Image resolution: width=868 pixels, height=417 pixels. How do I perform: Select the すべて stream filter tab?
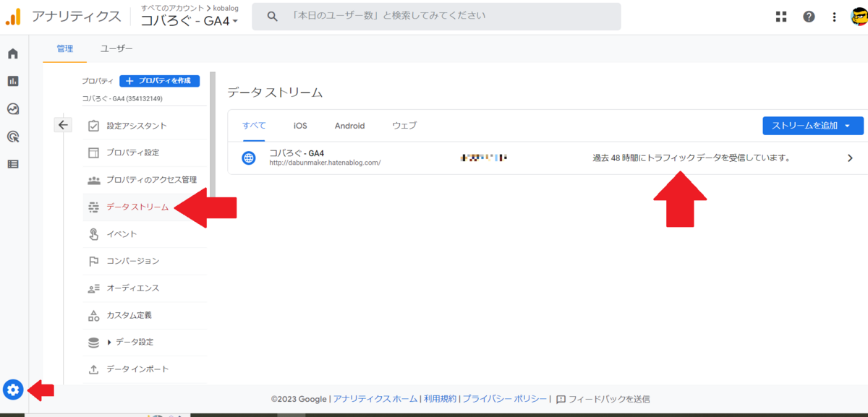coord(254,126)
